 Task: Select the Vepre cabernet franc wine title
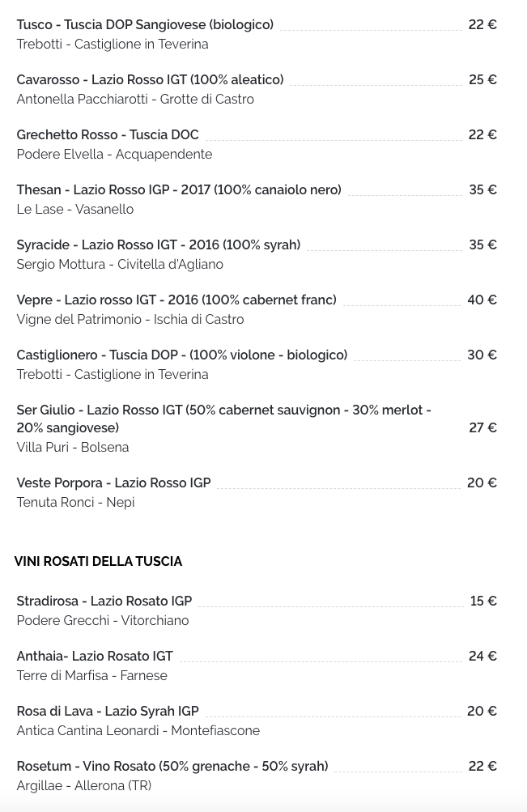click(176, 300)
